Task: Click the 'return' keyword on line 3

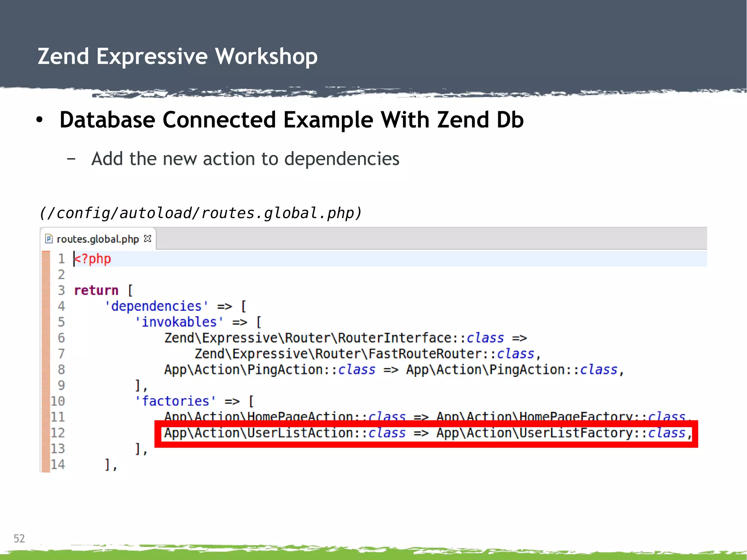Action: coord(96,290)
